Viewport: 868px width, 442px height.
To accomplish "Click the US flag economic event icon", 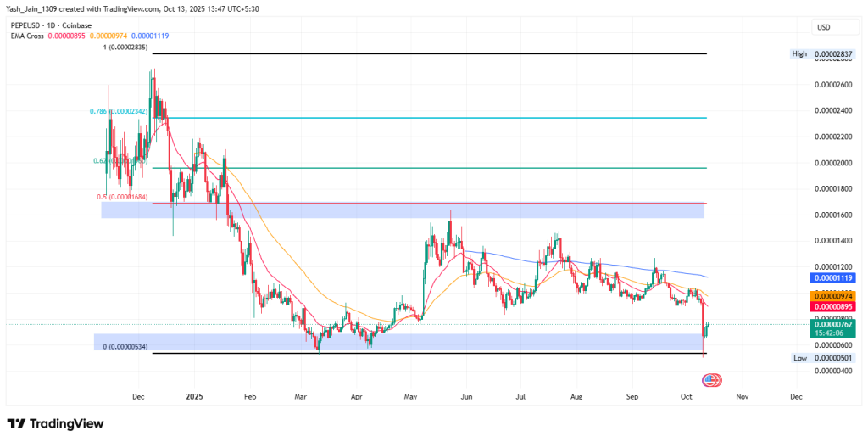I will tap(714, 381).
